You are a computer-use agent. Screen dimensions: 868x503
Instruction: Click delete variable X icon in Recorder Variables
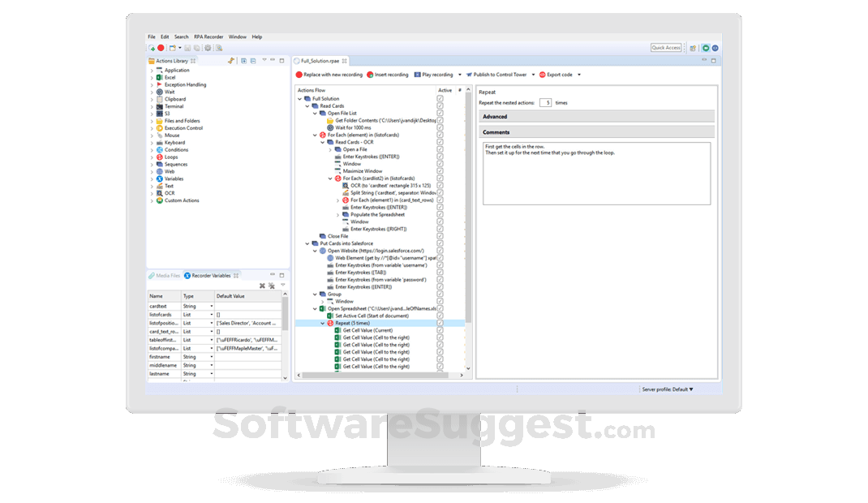(x=262, y=286)
